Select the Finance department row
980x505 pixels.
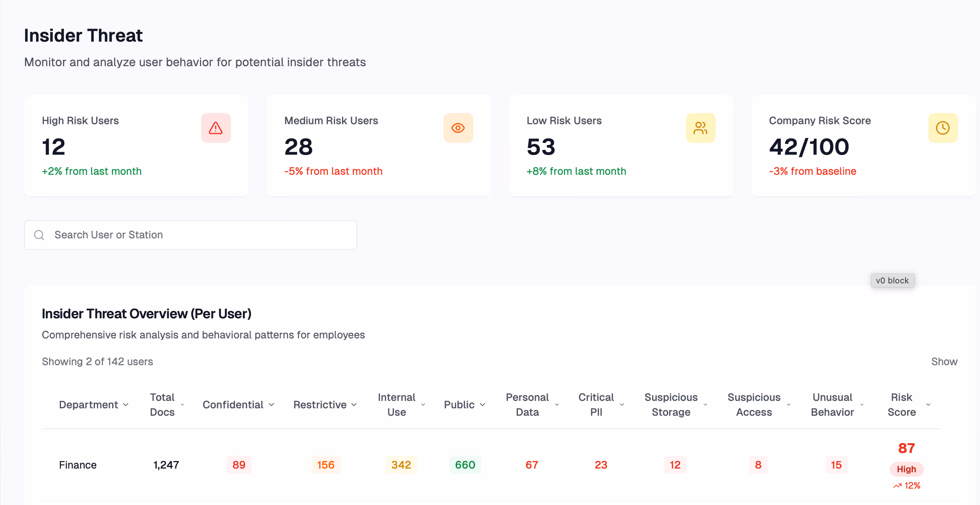pos(78,465)
